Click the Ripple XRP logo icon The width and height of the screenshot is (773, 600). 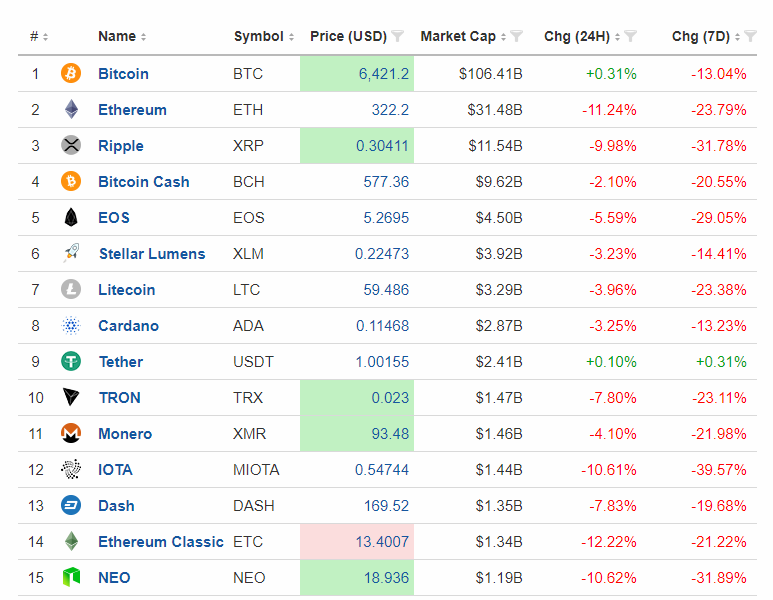coord(71,145)
